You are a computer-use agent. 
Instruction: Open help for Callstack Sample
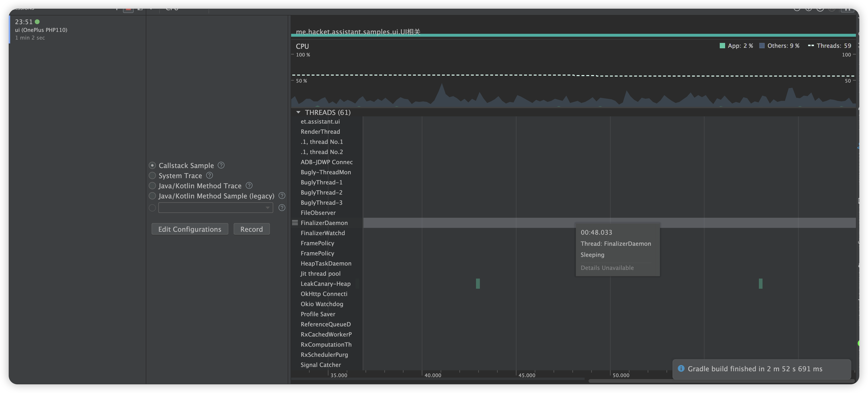[x=221, y=165]
